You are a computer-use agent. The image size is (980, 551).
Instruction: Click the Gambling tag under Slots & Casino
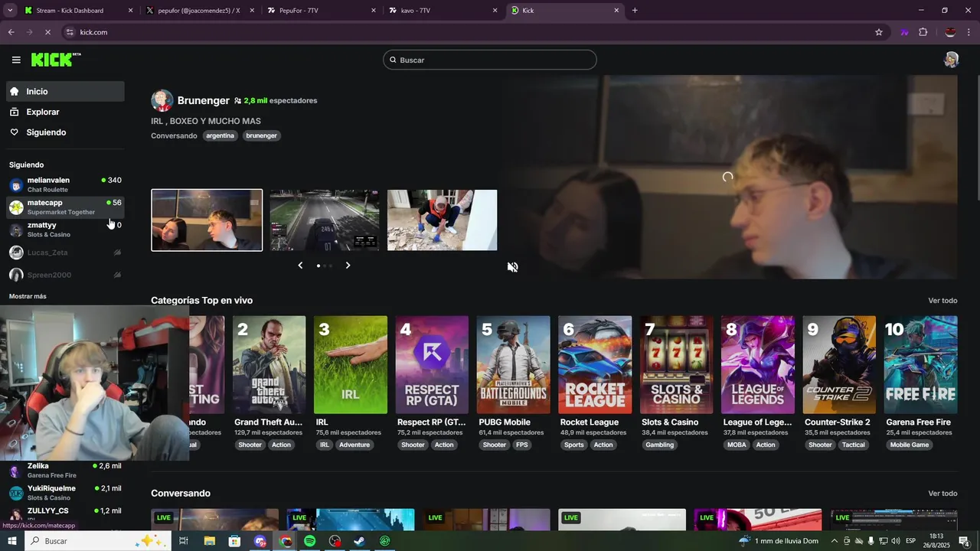[659, 445]
